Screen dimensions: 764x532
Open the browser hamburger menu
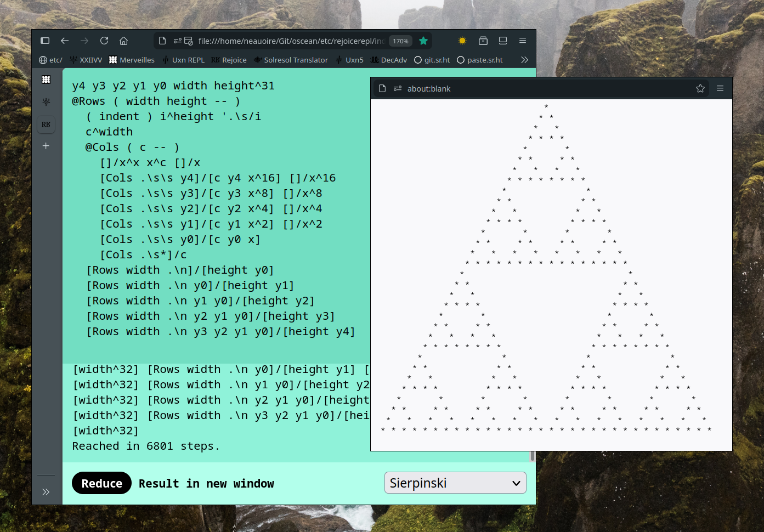(523, 41)
